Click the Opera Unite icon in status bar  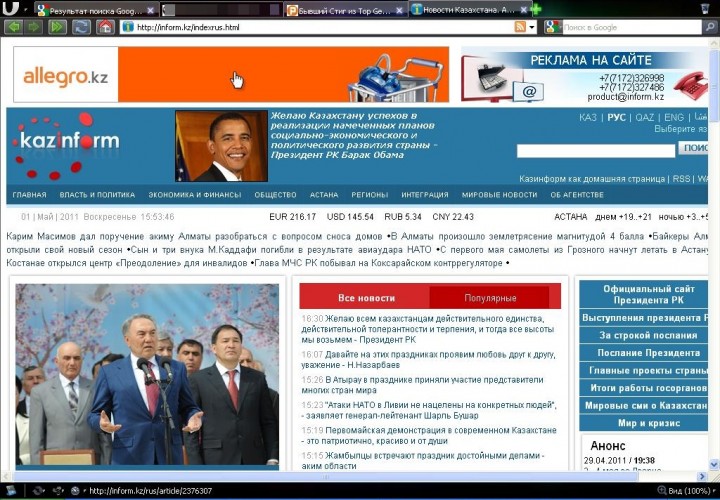coord(58,491)
